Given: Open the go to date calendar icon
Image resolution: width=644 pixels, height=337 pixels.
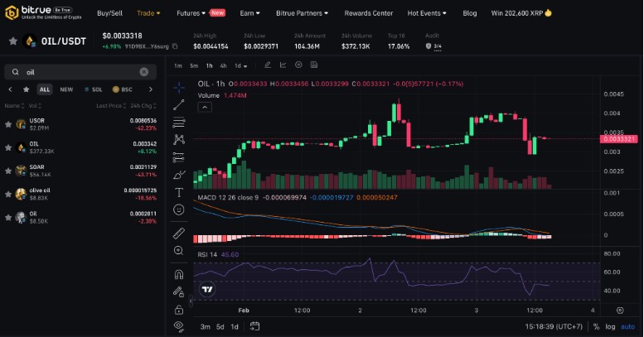Looking at the screenshot, I should coord(255,326).
